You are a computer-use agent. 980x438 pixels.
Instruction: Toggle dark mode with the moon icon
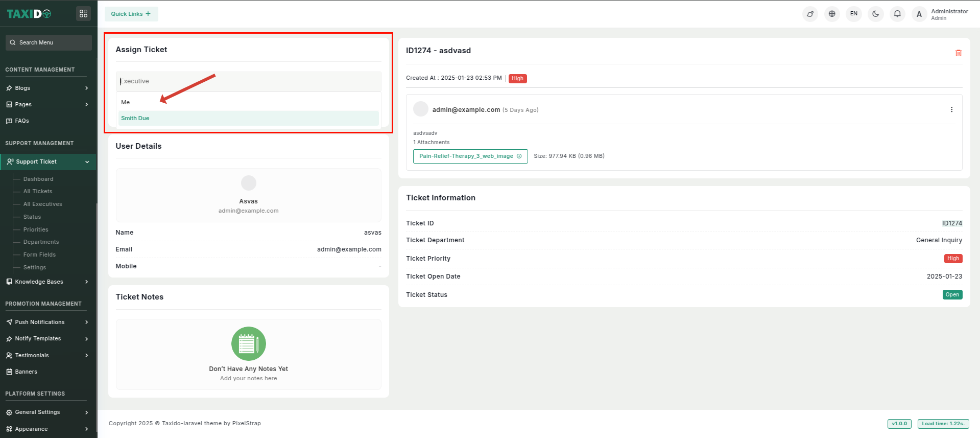pyautogui.click(x=875, y=14)
